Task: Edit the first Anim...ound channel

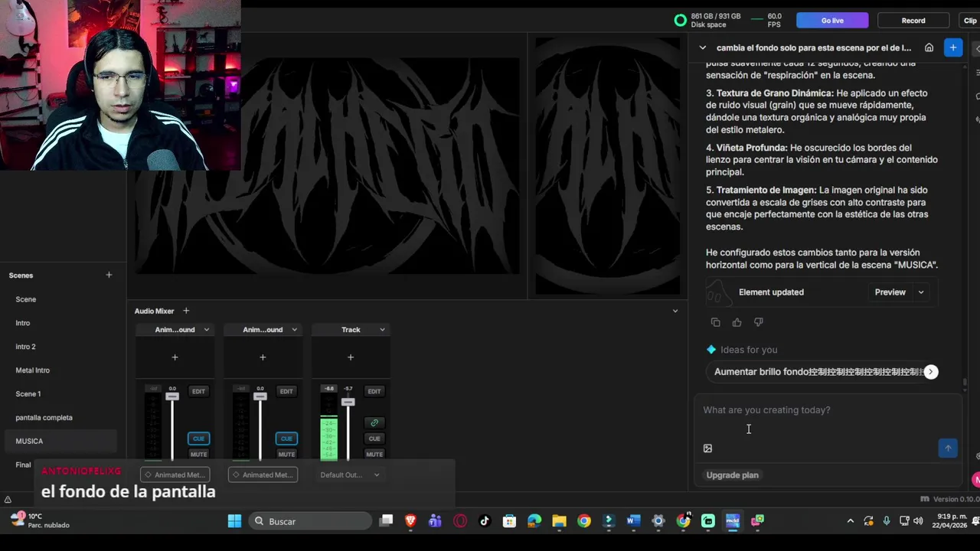Action: pyautogui.click(x=198, y=391)
